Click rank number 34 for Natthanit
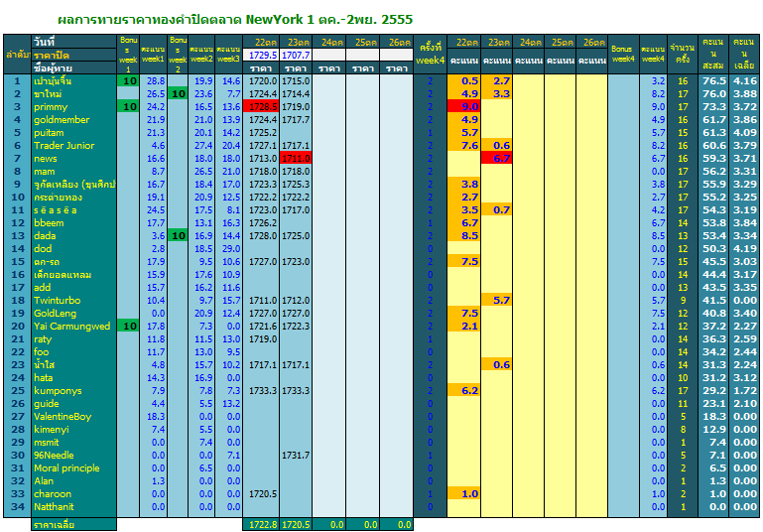 (18, 506)
